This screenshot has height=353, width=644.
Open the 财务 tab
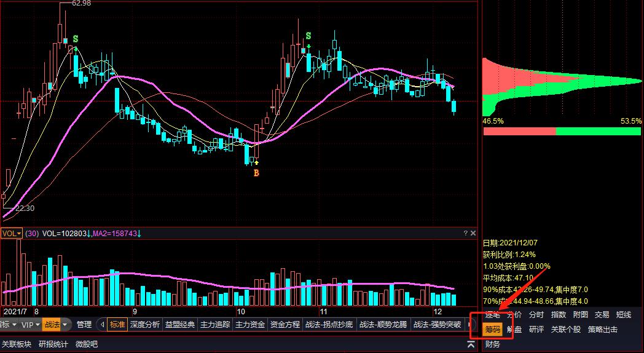click(x=493, y=344)
